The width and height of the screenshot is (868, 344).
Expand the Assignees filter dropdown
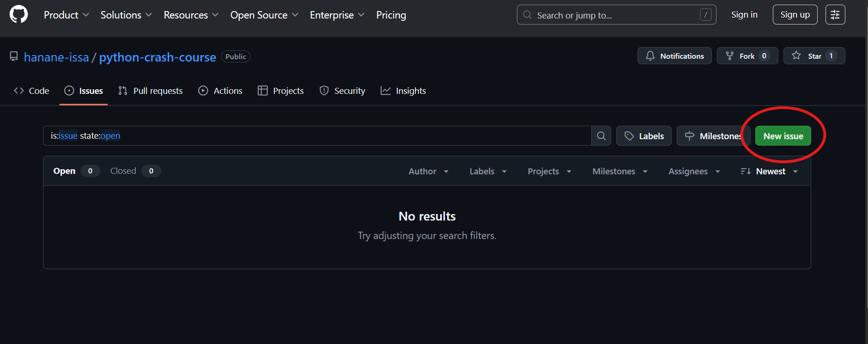[x=694, y=172]
